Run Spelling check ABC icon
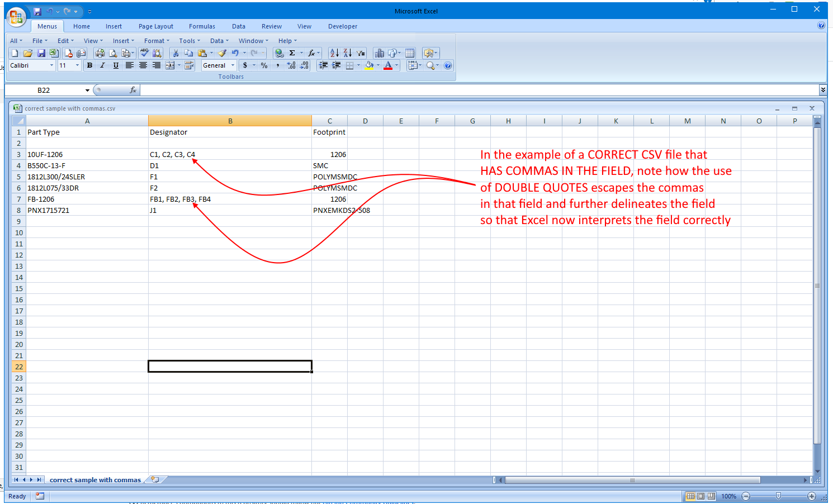 (x=144, y=53)
